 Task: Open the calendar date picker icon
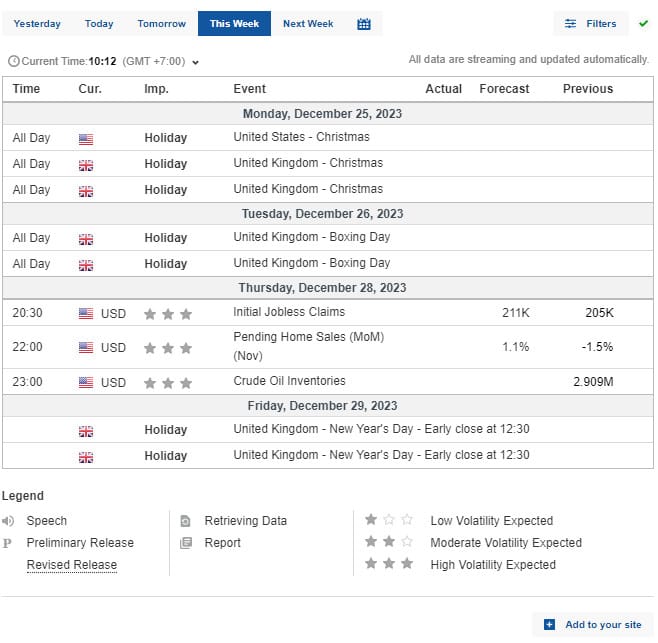364,24
